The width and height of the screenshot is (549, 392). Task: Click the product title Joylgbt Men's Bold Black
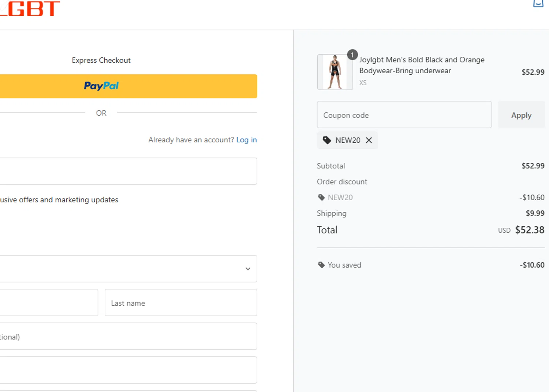[x=422, y=65]
